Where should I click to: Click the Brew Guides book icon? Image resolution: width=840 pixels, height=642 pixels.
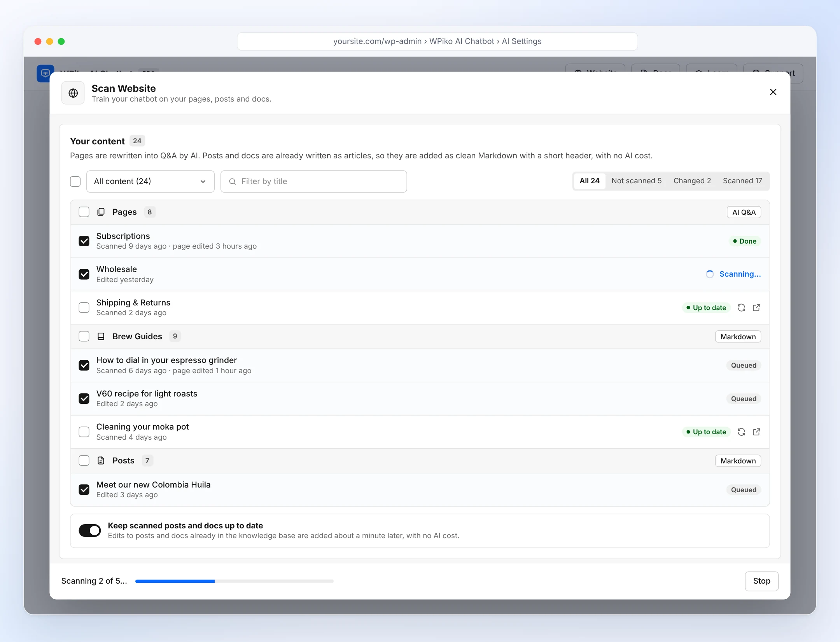[x=101, y=337]
